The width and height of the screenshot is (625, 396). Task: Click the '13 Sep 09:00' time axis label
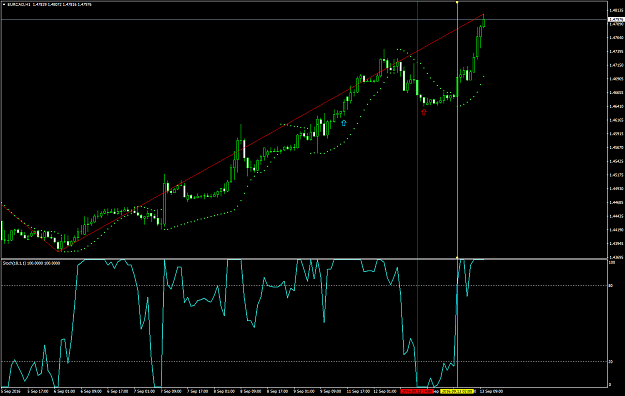coord(491,392)
